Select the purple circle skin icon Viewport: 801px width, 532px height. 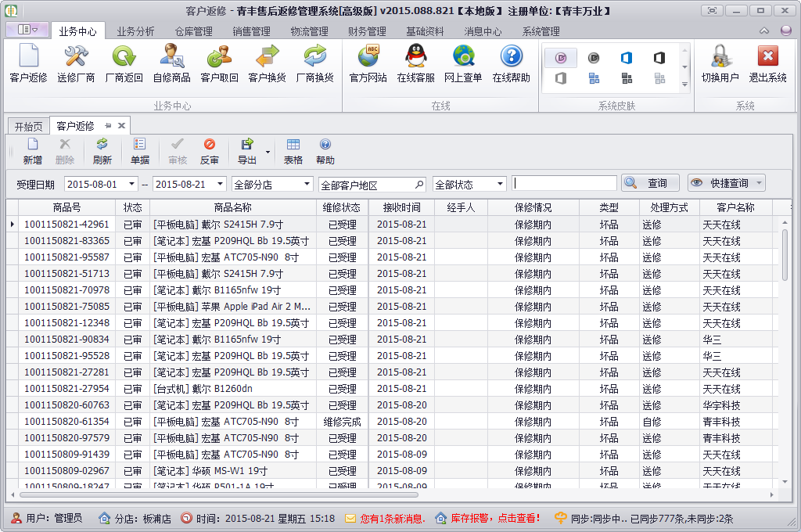[x=561, y=58]
